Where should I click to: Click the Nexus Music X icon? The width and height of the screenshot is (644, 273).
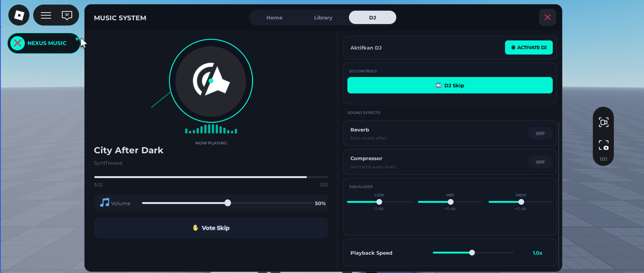[18, 43]
